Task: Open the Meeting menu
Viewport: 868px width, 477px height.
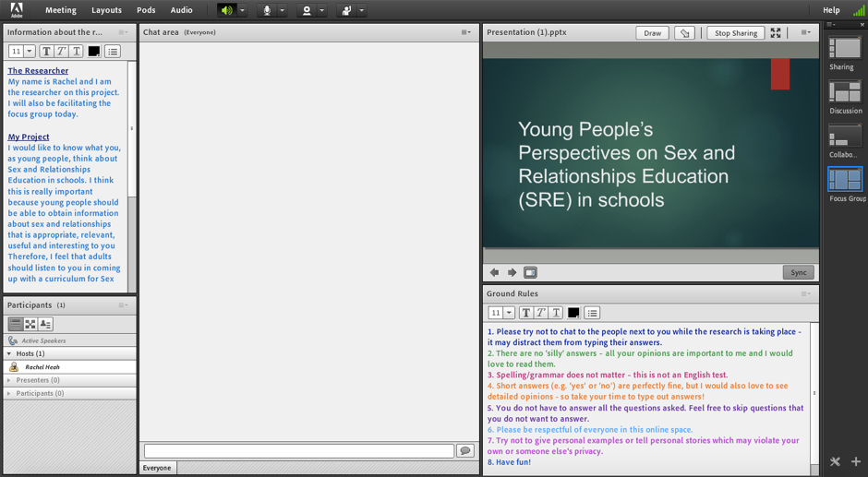Action: click(61, 10)
